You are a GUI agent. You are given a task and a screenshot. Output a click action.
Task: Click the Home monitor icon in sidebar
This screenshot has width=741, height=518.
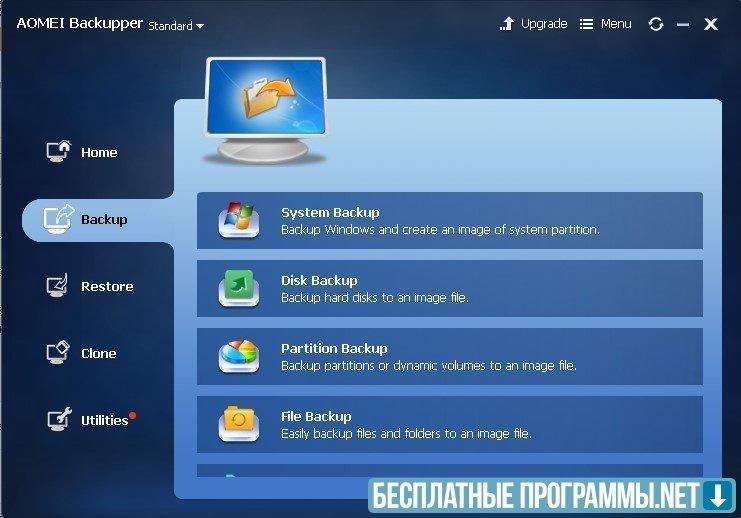(60, 152)
